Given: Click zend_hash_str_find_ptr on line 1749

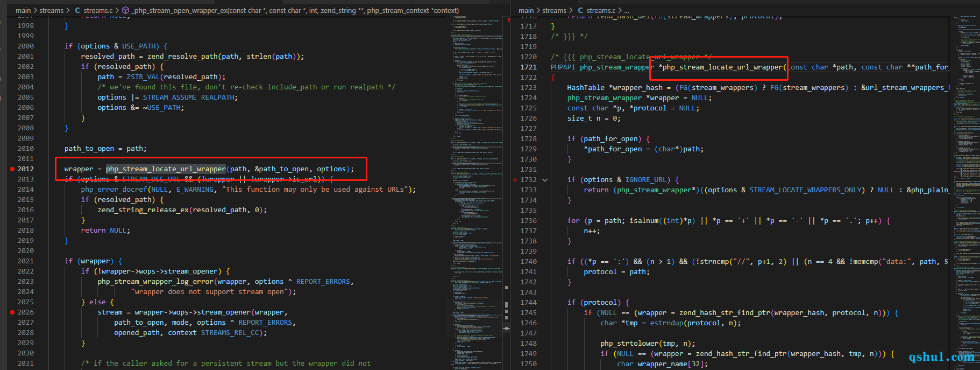Looking at the screenshot, I should click(741, 353).
